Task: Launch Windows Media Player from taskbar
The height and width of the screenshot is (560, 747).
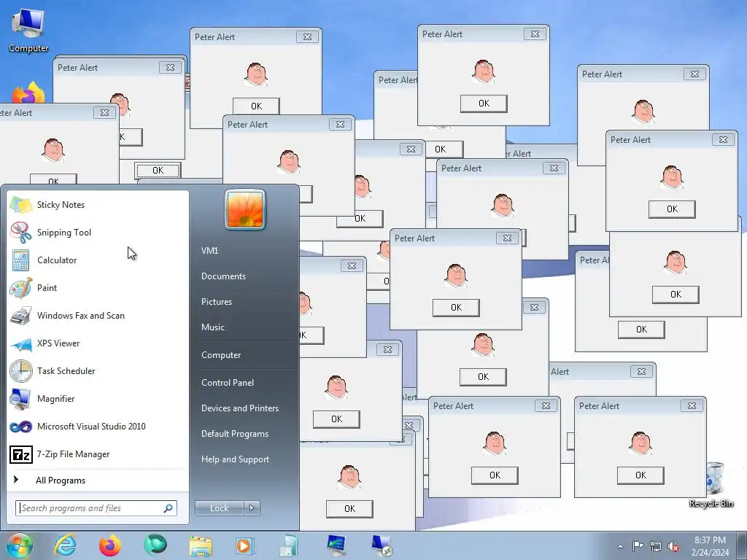Action: pos(245,545)
